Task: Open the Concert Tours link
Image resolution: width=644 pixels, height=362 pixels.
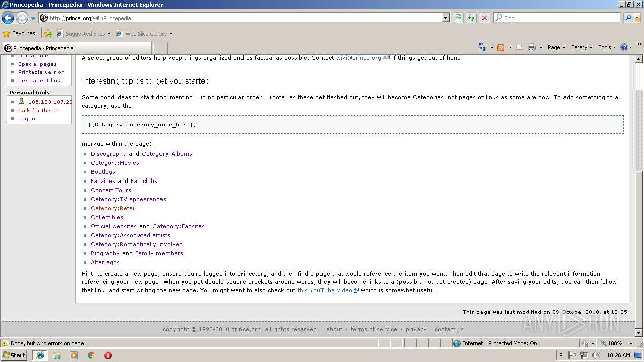Action: pos(111,190)
